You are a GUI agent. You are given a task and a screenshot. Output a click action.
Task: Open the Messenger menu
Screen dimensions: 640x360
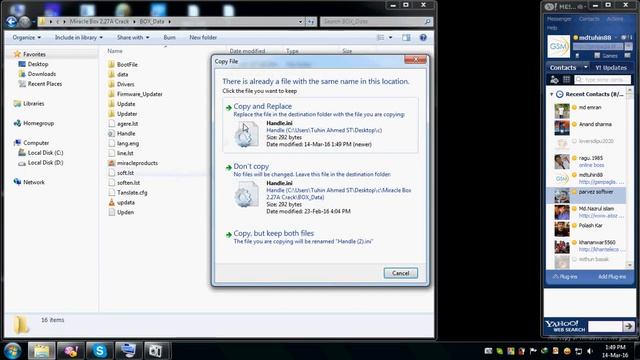pos(559,19)
